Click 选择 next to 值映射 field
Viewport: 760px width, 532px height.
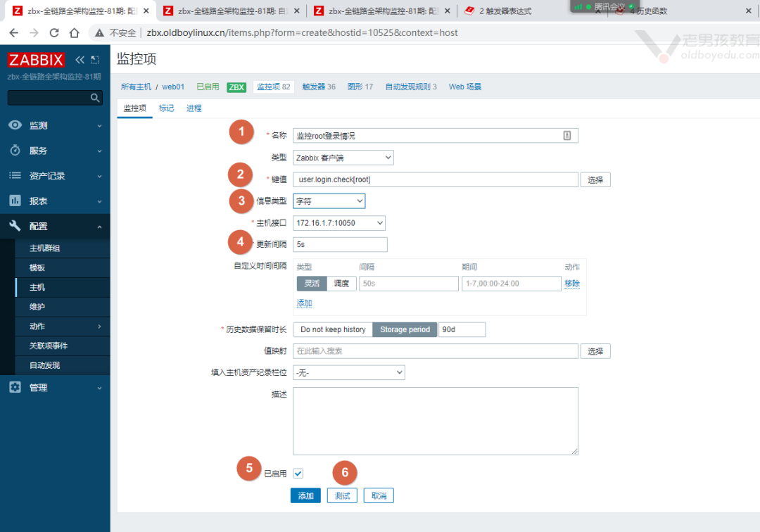point(595,351)
